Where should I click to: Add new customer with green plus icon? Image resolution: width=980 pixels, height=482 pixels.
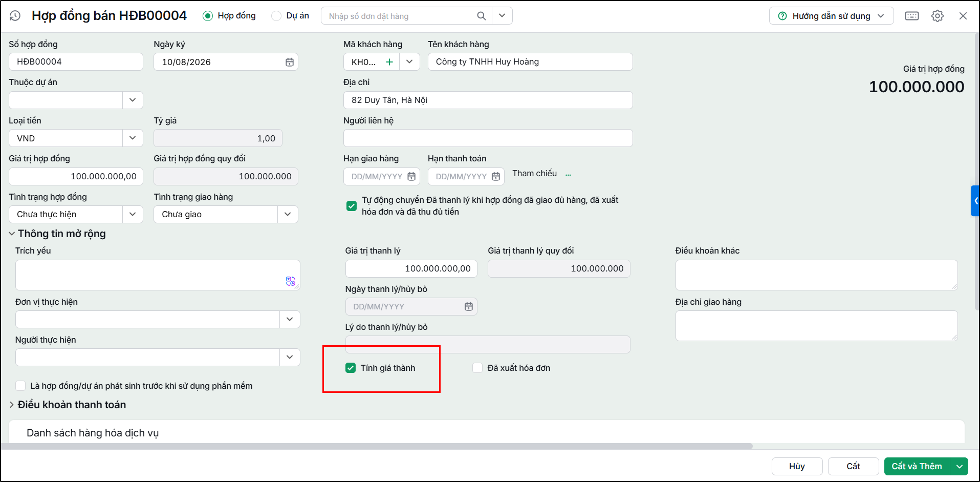pos(389,62)
